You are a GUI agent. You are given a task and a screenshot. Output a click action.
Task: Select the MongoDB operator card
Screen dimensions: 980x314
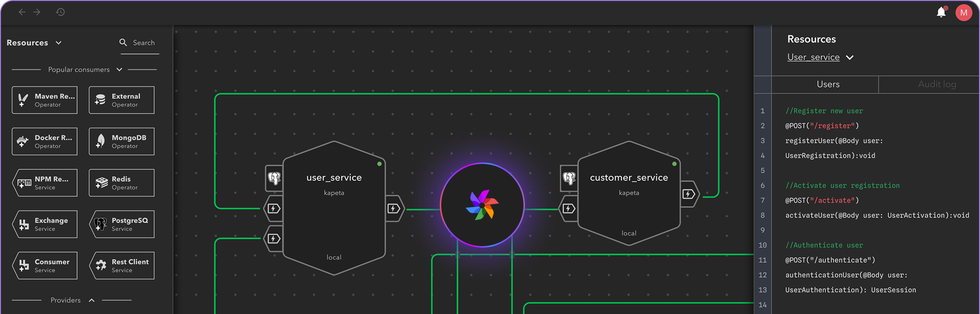121,141
